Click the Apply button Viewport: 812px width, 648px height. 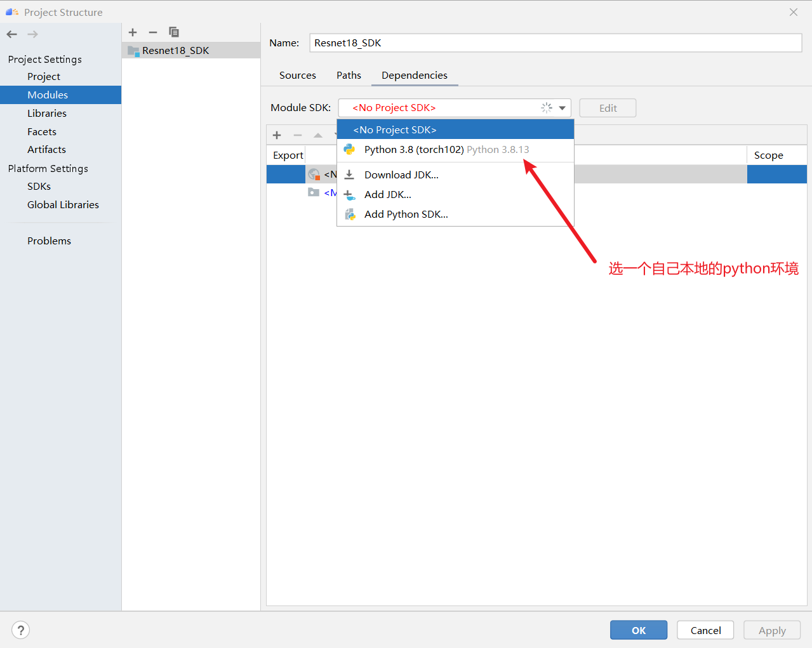[772, 630]
